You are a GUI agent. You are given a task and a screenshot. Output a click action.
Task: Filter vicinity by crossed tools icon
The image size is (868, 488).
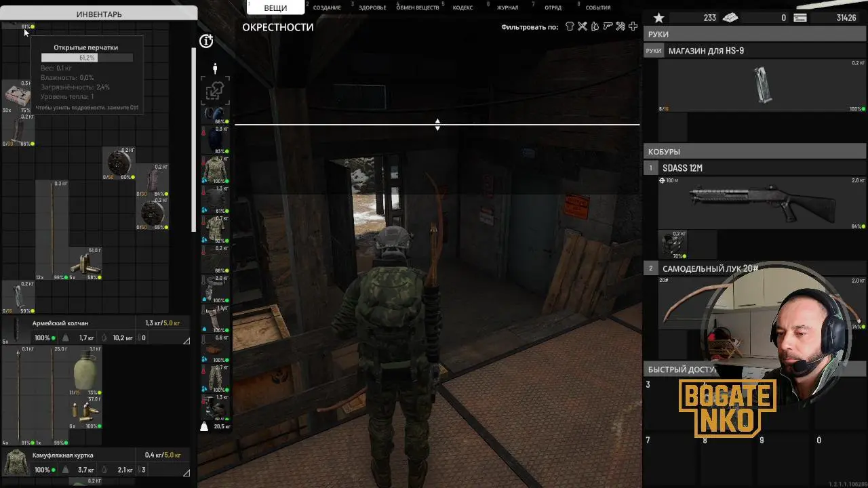[583, 27]
